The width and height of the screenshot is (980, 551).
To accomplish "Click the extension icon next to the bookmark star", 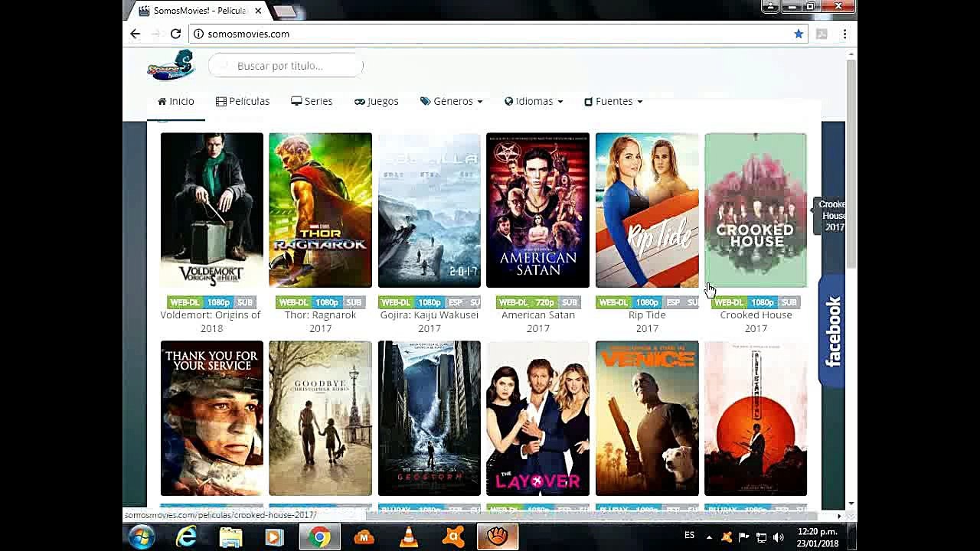I will coord(822,34).
